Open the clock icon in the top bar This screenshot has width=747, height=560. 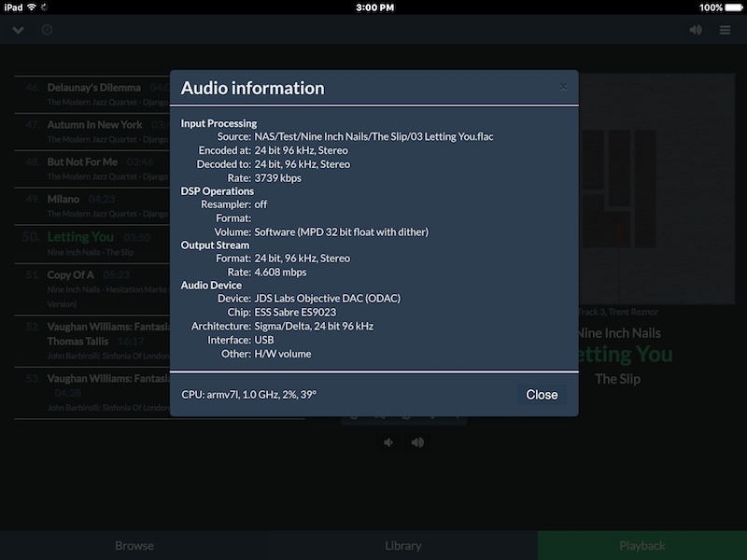click(48, 30)
